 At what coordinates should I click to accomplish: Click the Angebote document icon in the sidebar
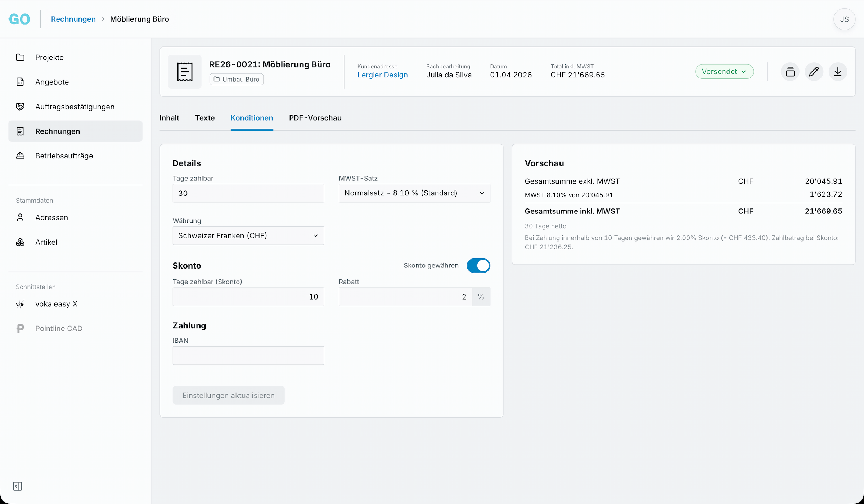pyautogui.click(x=20, y=82)
